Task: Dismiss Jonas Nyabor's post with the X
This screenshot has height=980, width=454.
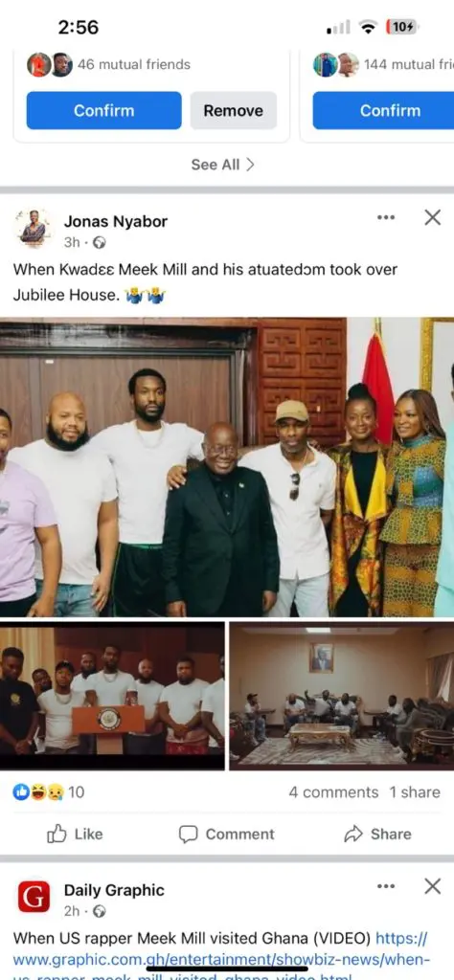Action: [x=432, y=217]
